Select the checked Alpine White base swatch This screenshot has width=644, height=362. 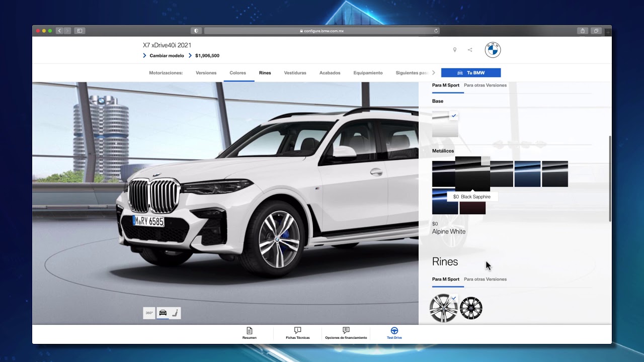[445, 124]
